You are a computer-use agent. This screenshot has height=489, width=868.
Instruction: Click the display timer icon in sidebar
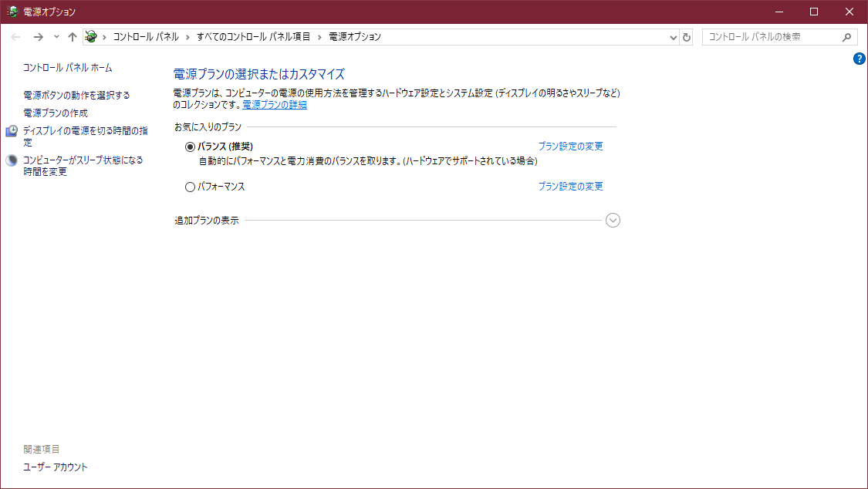[x=12, y=131]
